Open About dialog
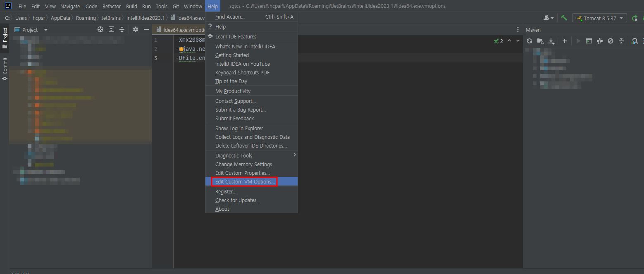644x274 pixels. pos(251,209)
